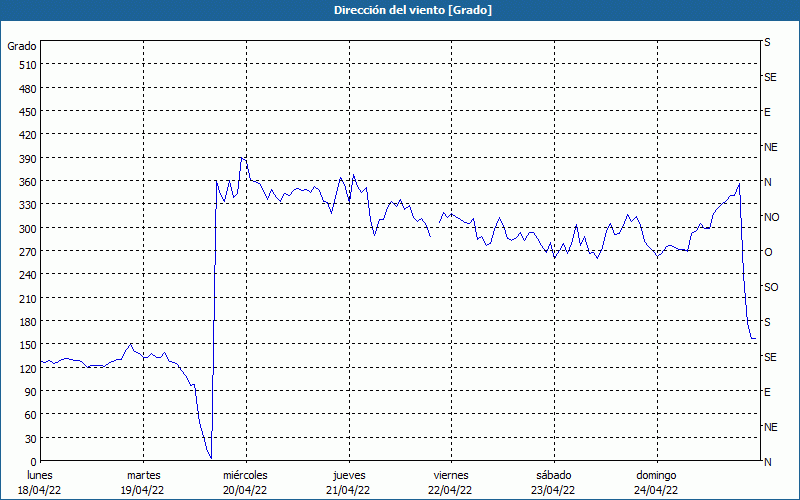The height and width of the screenshot is (500, 800).
Task: Click the 'viernes' day label
Action: point(451,475)
